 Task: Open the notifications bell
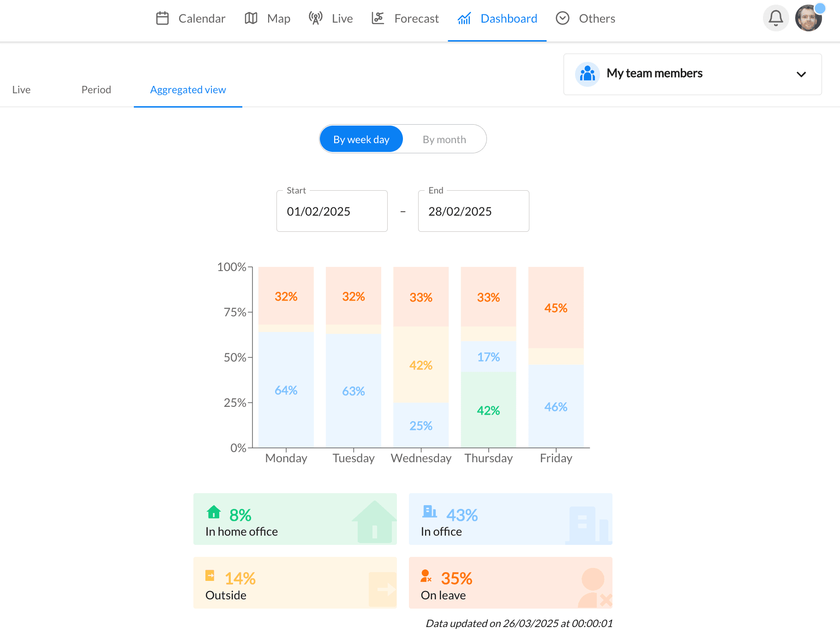click(776, 18)
